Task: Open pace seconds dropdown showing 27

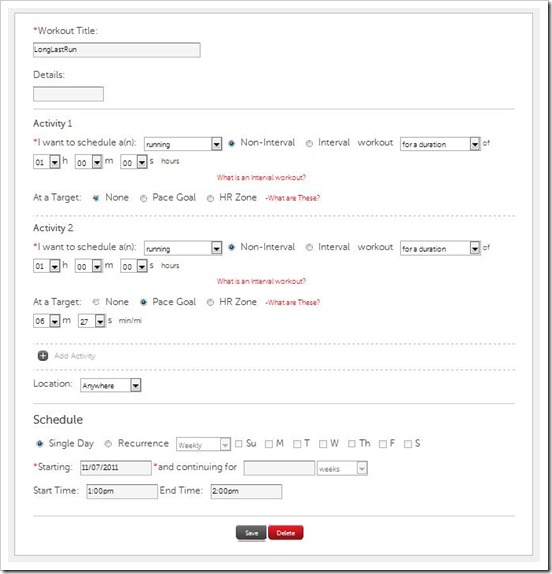Action: [92, 321]
